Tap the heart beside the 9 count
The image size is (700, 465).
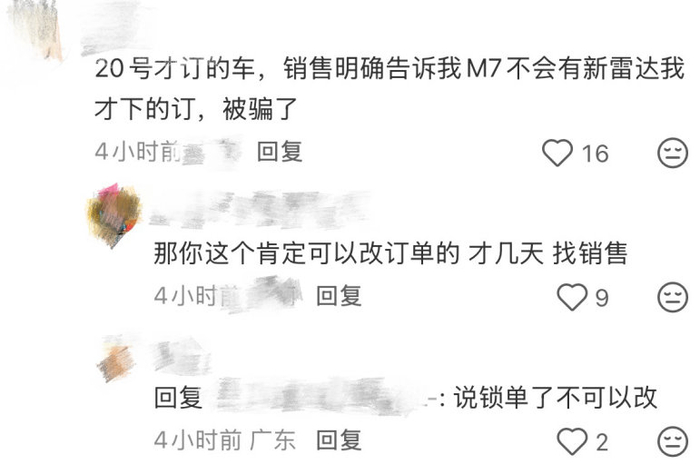tap(572, 297)
